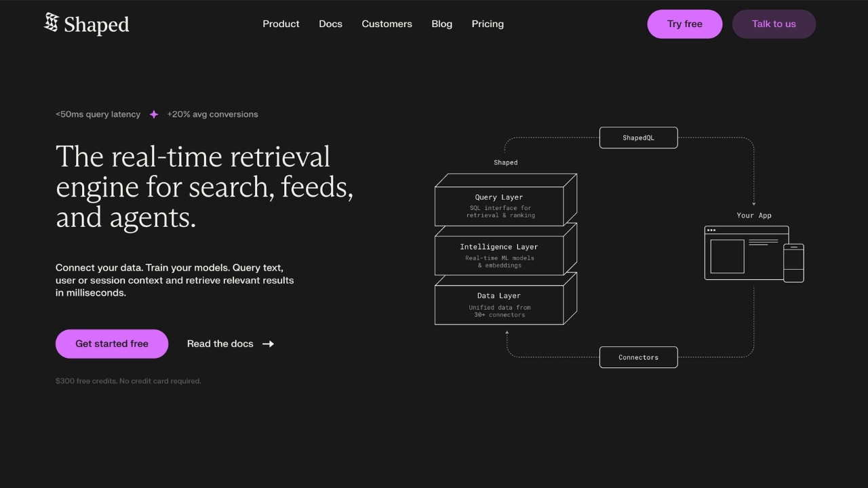The width and height of the screenshot is (868, 488).
Task: Click the '+20% avg conversions' text
Action: pyautogui.click(x=212, y=115)
